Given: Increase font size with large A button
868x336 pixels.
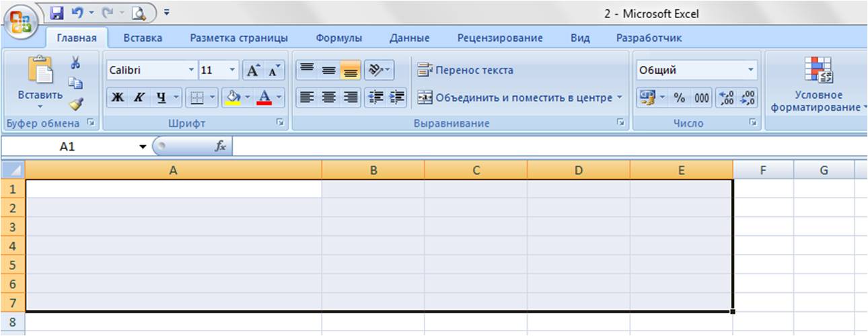Looking at the screenshot, I should click(x=253, y=70).
